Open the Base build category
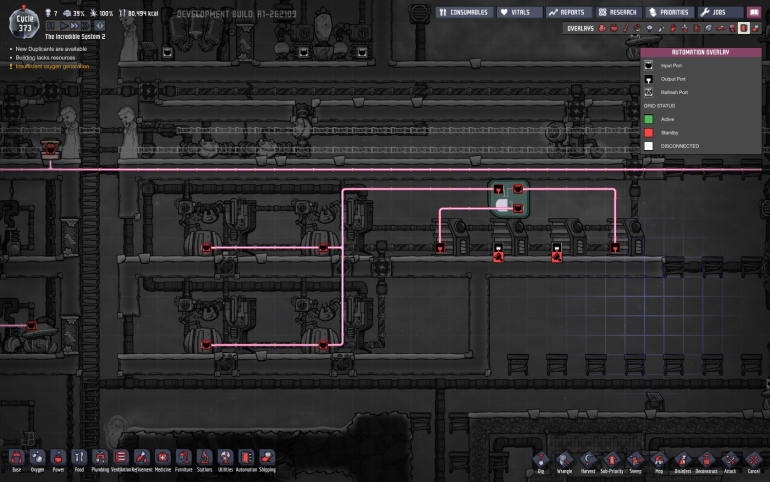Screen dimensions: 770x482 point(17,458)
